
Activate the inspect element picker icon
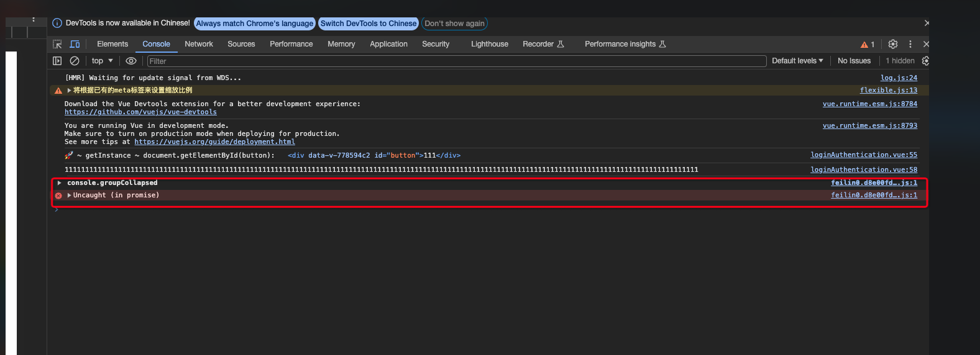[57, 44]
